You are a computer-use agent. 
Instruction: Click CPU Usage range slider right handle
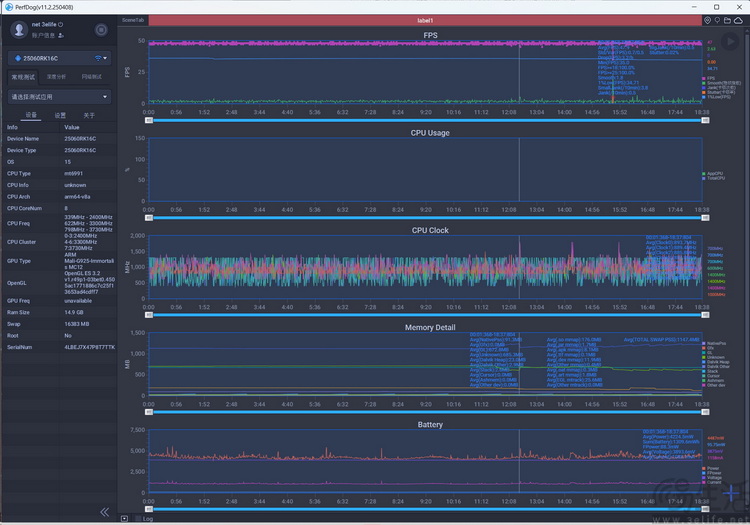click(705, 218)
